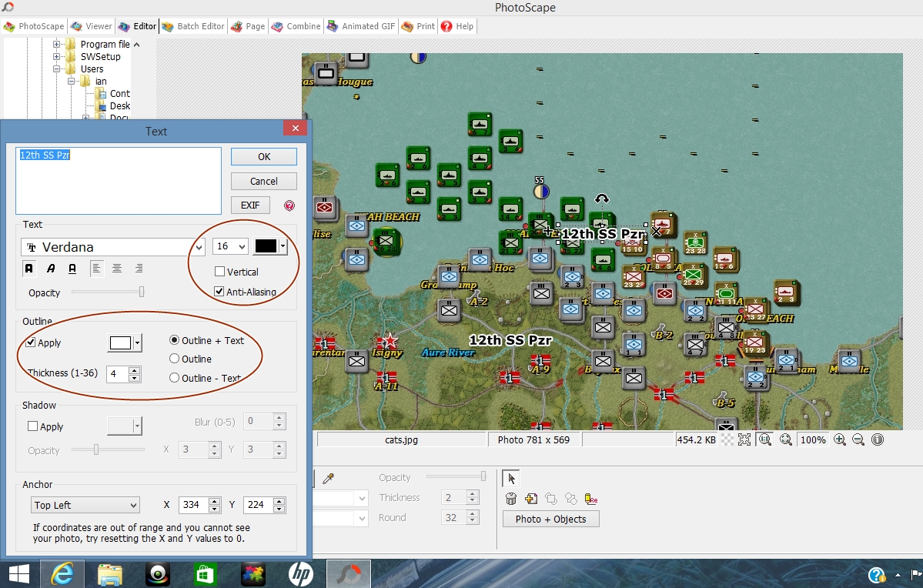Click the trash can delete object icon
The image size is (923, 588).
511,499
